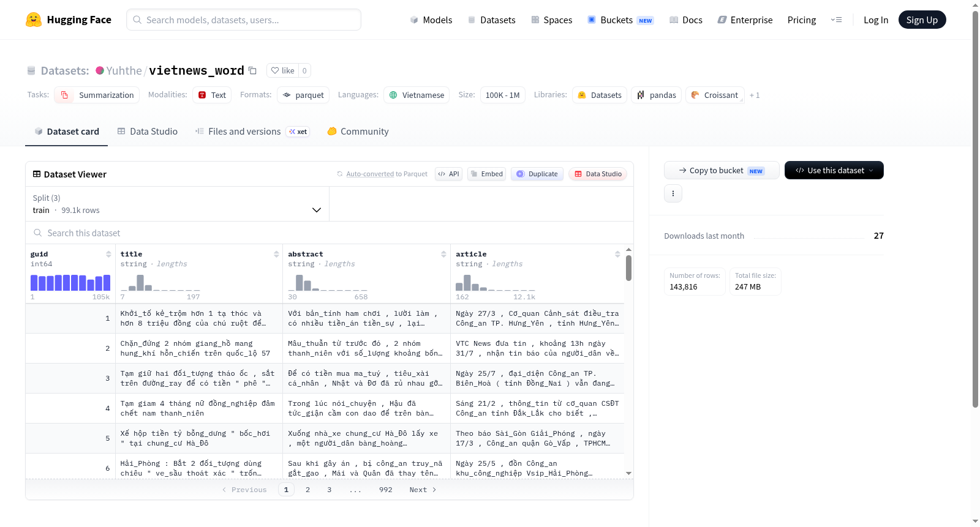Click Copy to bucket button
980x527 pixels.
[722, 170]
